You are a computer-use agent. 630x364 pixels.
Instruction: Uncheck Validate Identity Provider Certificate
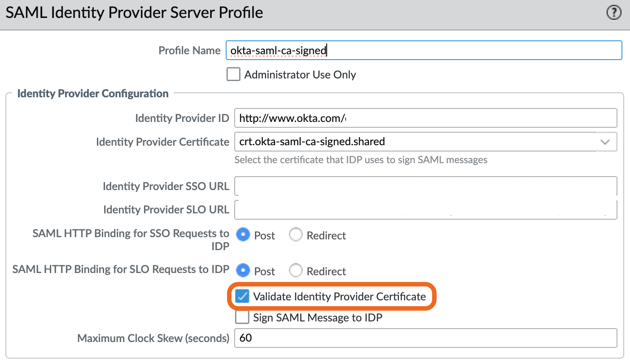click(242, 296)
